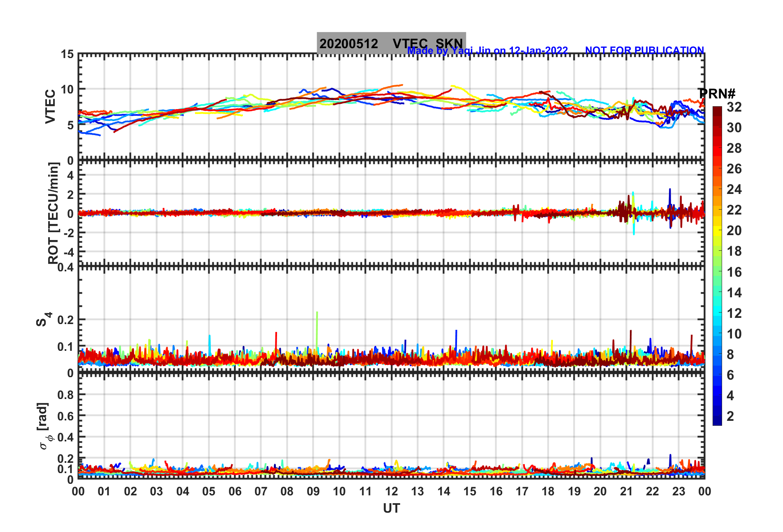
Task: Click the PRN rainbow colorbar
Action: coord(717,266)
